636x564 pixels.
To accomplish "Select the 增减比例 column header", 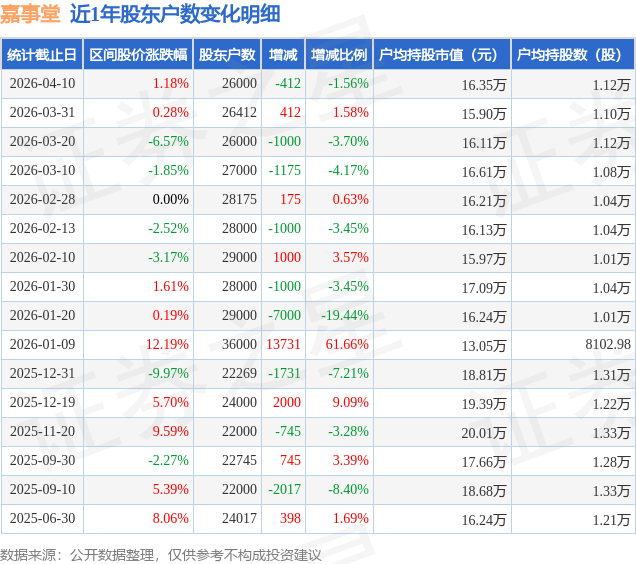I will point(339,54).
